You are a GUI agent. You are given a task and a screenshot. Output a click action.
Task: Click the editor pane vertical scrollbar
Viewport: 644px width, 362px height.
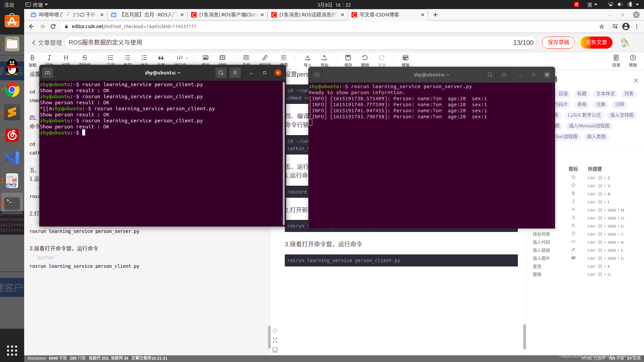click(269, 337)
